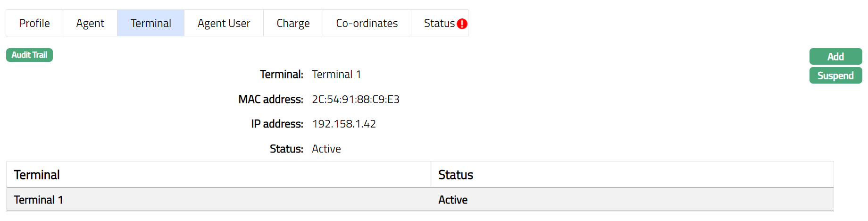The height and width of the screenshot is (221, 868).
Task: Select the highlighted Terminal tab
Action: click(x=151, y=23)
